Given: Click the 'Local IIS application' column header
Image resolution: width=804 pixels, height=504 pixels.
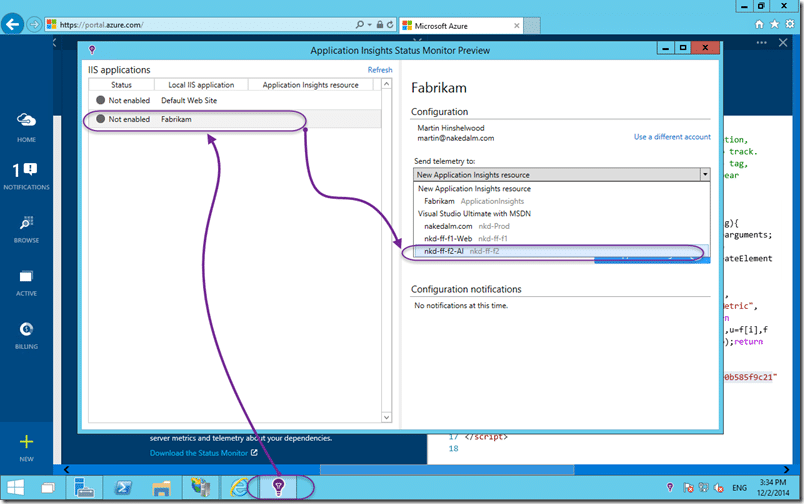Looking at the screenshot, I should click(x=201, y=85).
